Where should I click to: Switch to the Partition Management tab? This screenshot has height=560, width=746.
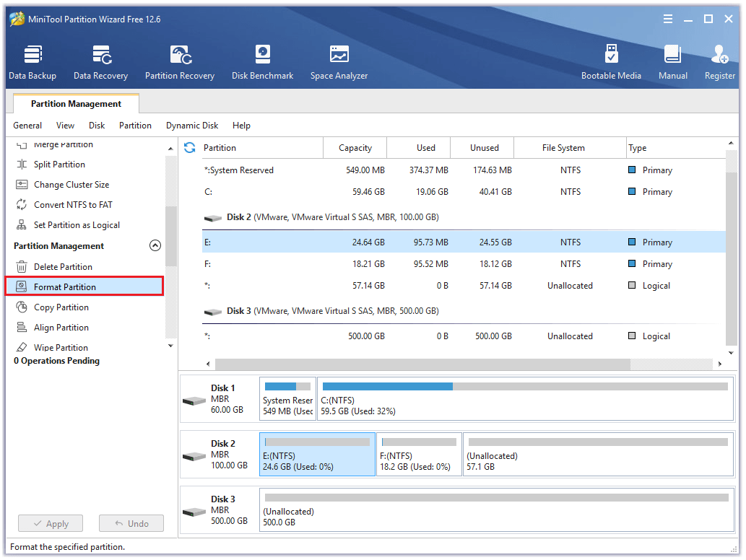pos(75,103)
